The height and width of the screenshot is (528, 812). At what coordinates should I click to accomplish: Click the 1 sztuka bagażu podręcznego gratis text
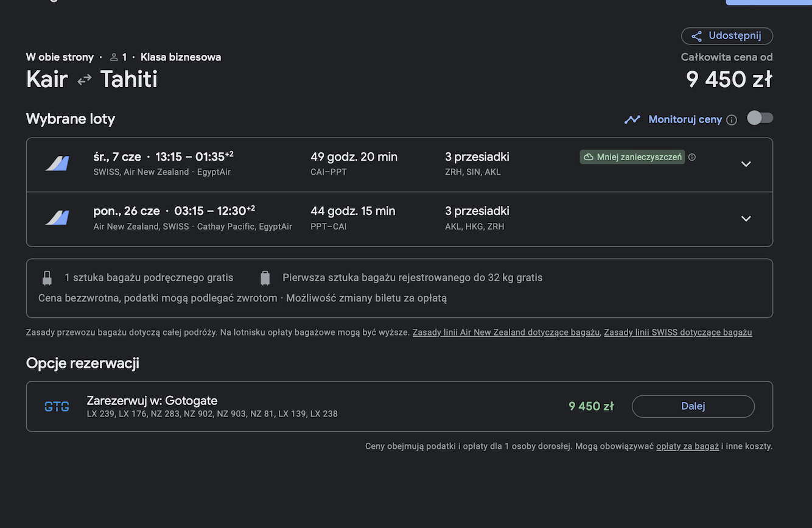(x=149, y=278)
